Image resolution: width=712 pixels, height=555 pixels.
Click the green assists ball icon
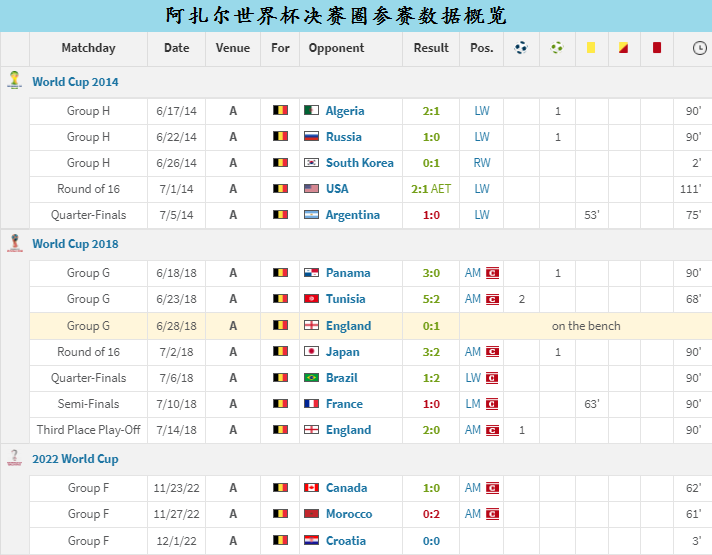click(x=557, y=47)
